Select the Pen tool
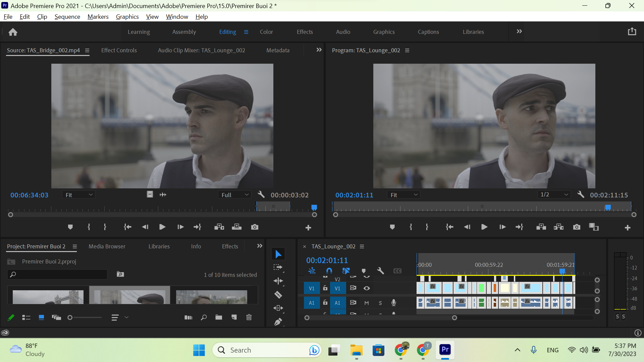 tap(278, 322)
